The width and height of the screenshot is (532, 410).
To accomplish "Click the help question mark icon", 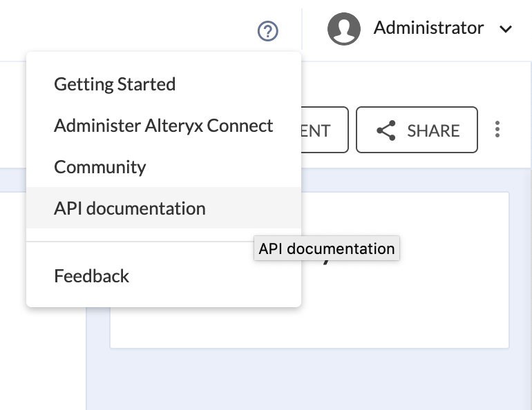I will point(267,31).
